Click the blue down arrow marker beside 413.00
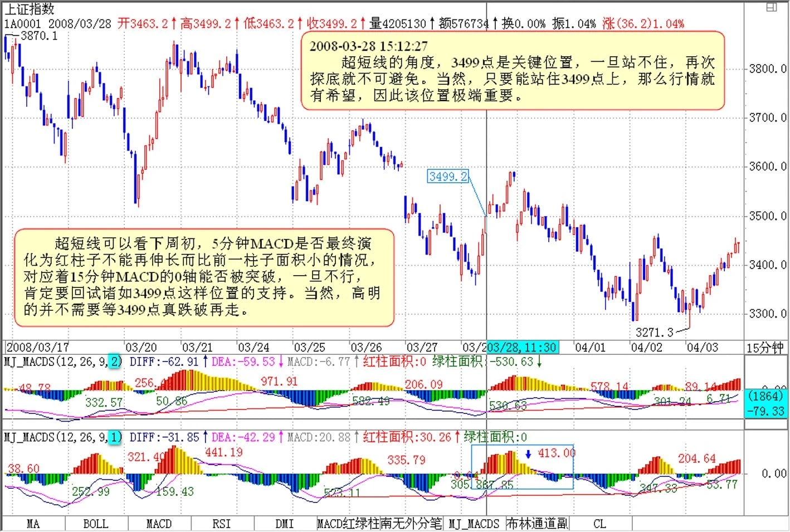Image resolution: width=790 pixels, height=532 pixels. 528,454
